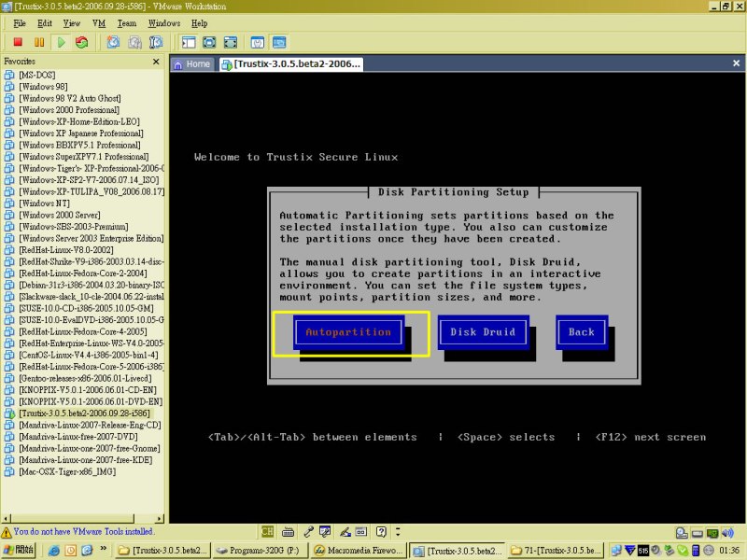
Task: Click the Full Screen mode icon
Action: pos(231,42)
